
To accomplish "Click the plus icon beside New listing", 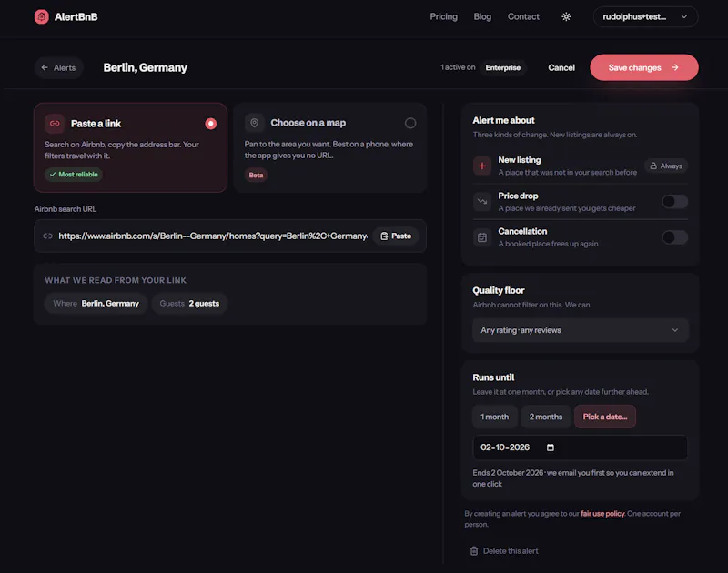I will tap(482, 166).
